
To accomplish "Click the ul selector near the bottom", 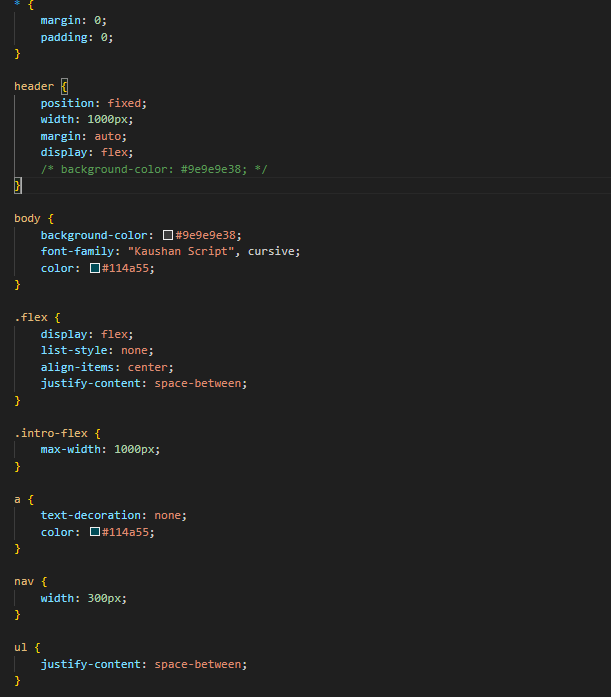I will click(x=20, y=647).
